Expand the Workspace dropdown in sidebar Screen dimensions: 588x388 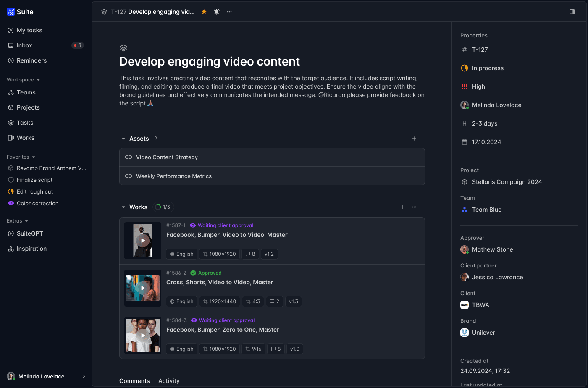(x=24, y=80)
